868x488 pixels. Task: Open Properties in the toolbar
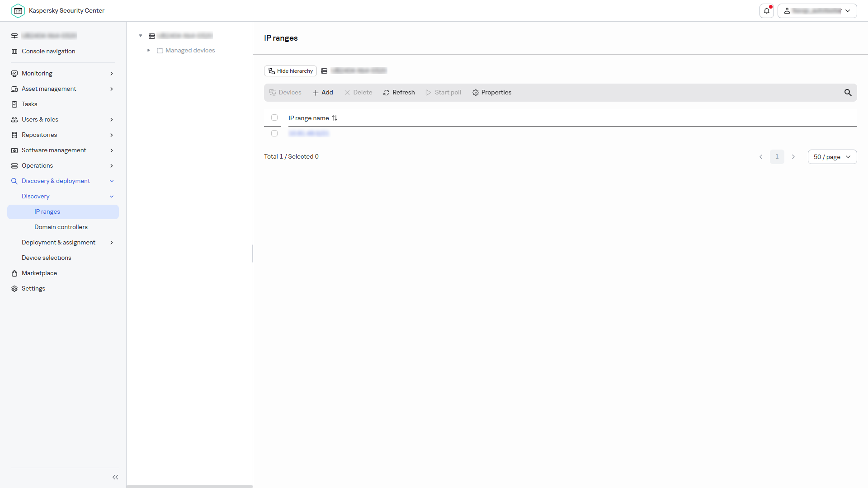(492, 93)
